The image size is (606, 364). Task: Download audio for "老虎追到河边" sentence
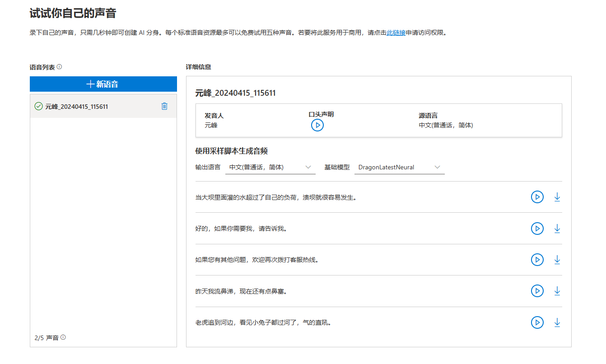557,322
